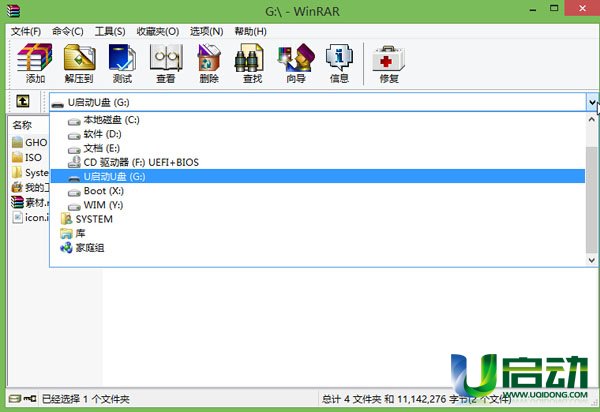Select the icon.i... file in list

(31, 217)
